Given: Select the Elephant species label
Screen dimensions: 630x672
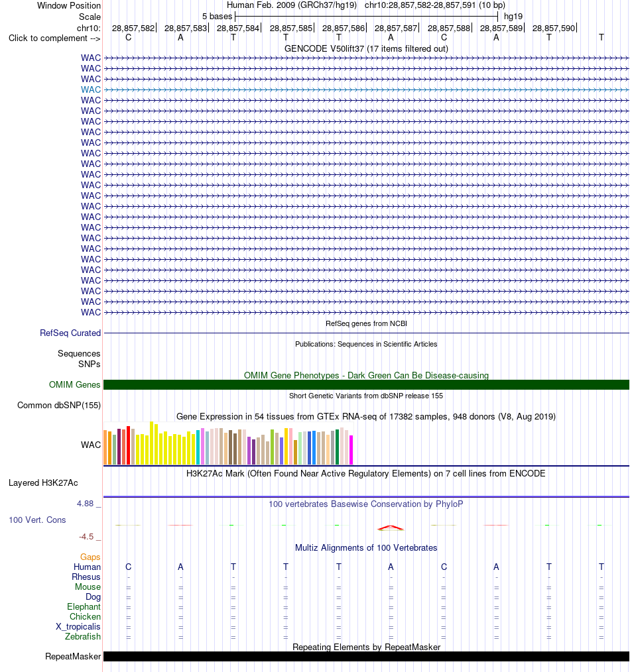Looking at the screenshot, I should point(84,607).
